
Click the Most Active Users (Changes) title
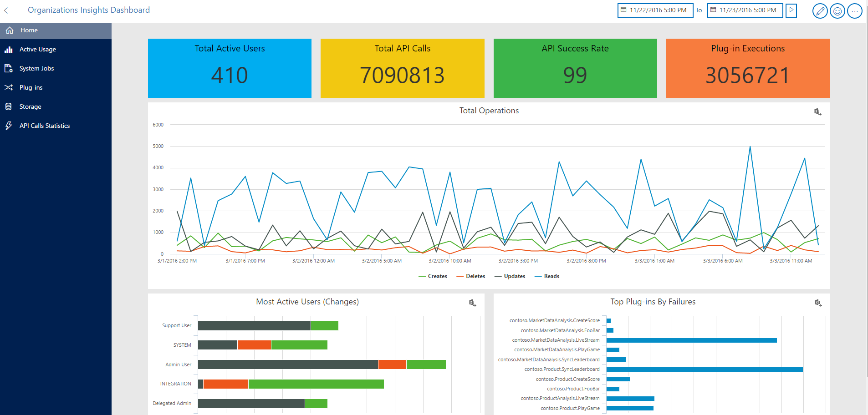[x=307, y=302]
